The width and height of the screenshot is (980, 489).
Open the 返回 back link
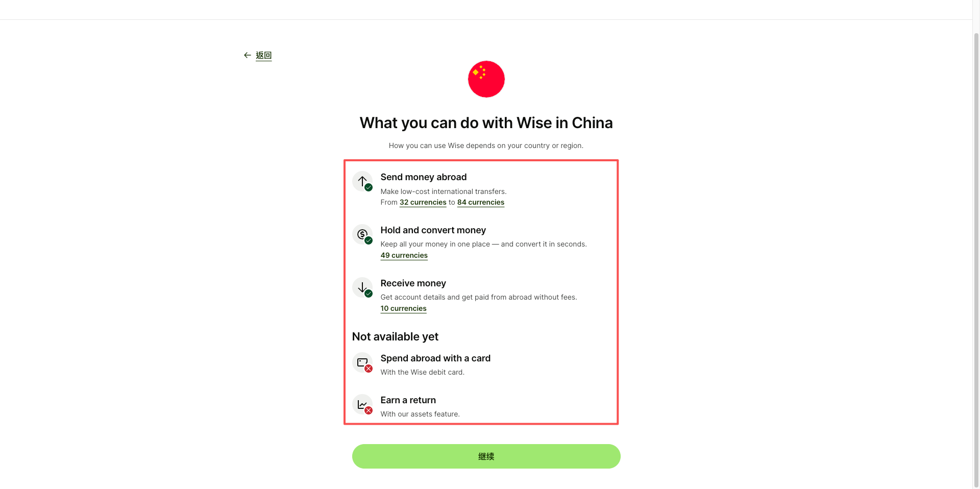click(263, 55)
